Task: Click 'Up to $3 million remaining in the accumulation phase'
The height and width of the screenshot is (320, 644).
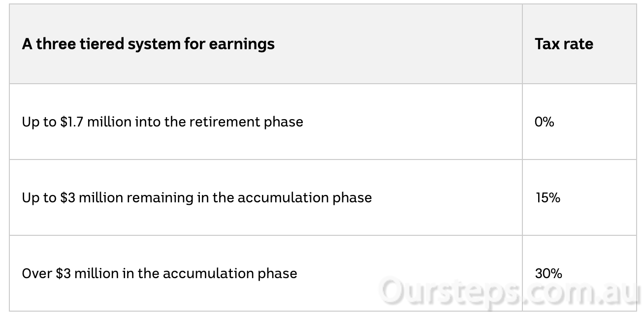Action: [x=197, y=197]
